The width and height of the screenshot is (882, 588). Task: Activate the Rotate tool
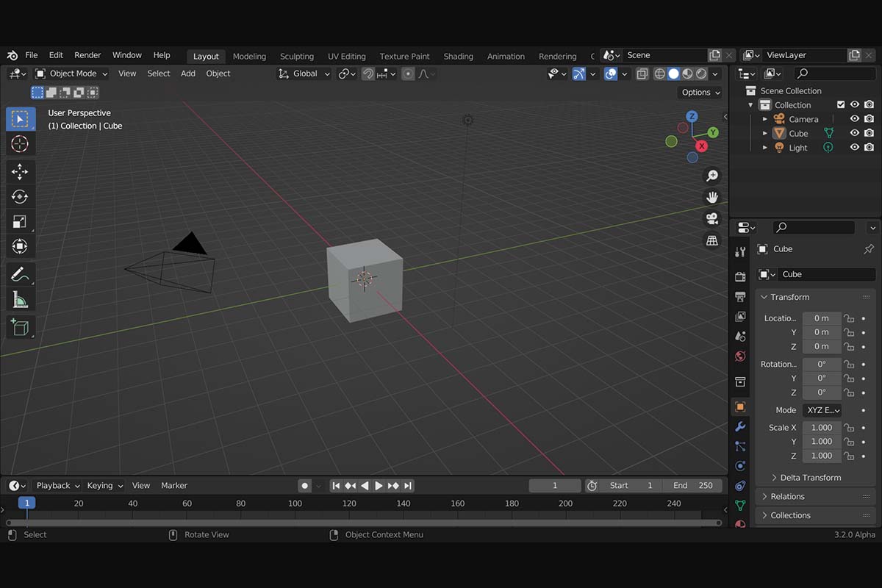point(21,196)
